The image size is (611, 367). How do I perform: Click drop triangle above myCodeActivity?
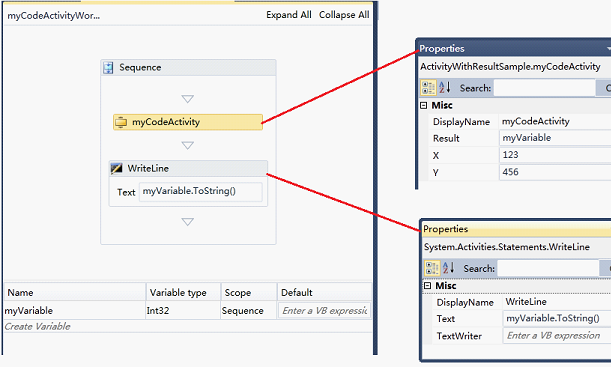coord(187,99)
